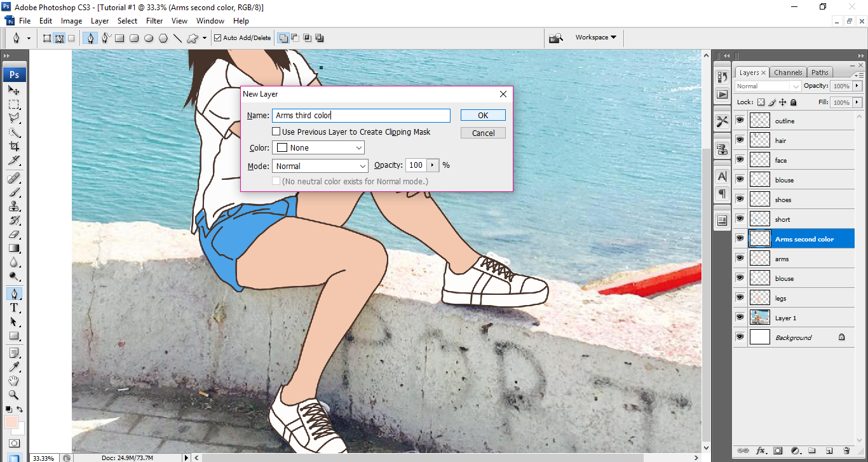Image resolution: width=868 pixels, height=462 pixels.
Task: Select the Move tool
Action: pyautogui.click(x=14, y=90)
